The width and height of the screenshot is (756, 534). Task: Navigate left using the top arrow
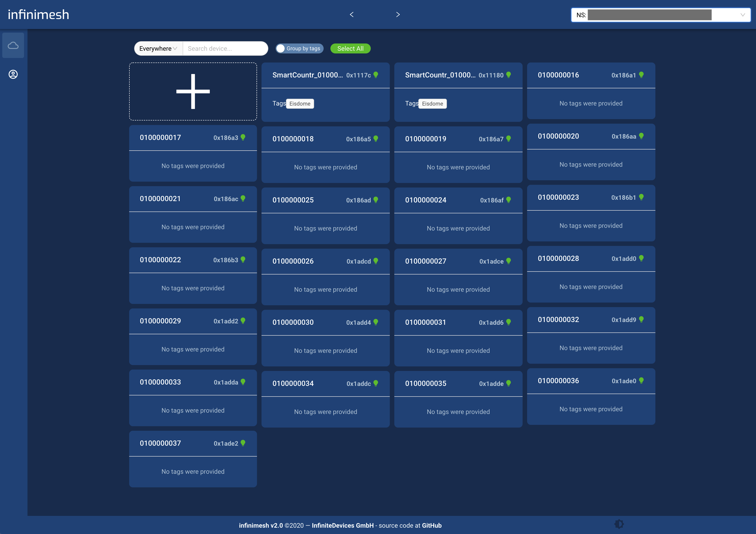[351, 14]
